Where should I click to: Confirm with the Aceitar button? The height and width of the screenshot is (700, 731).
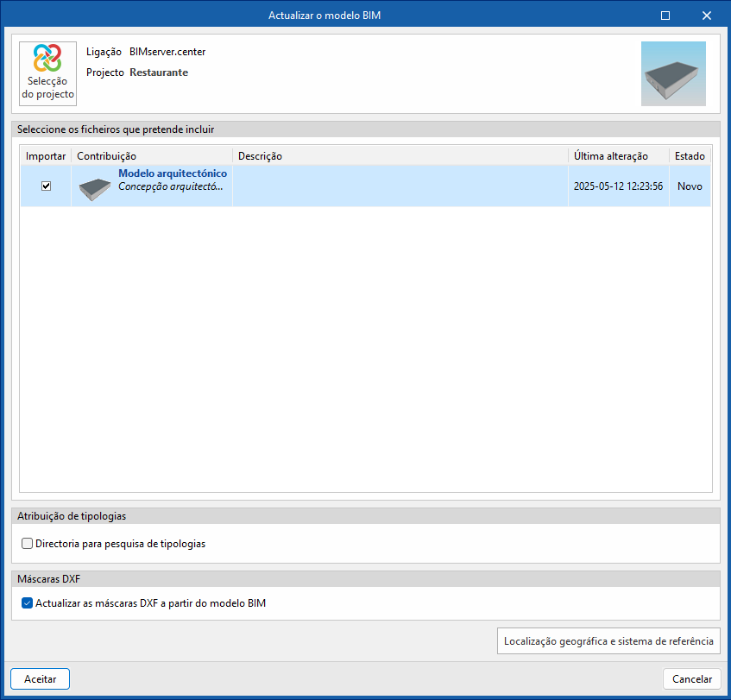point(40,679)
